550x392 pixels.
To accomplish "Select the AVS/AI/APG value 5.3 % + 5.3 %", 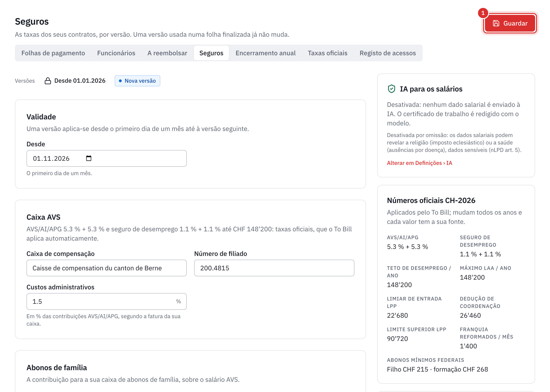I will tap(408, 247).
